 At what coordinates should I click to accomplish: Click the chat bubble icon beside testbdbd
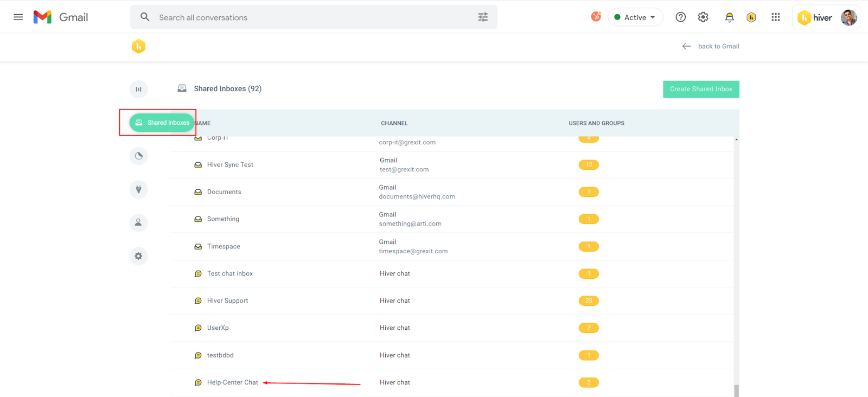pyautogui.click(x=198, y=355)
